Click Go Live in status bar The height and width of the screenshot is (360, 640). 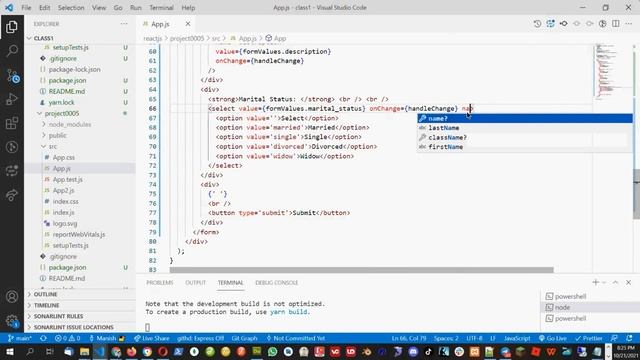(x=553, y=338)
